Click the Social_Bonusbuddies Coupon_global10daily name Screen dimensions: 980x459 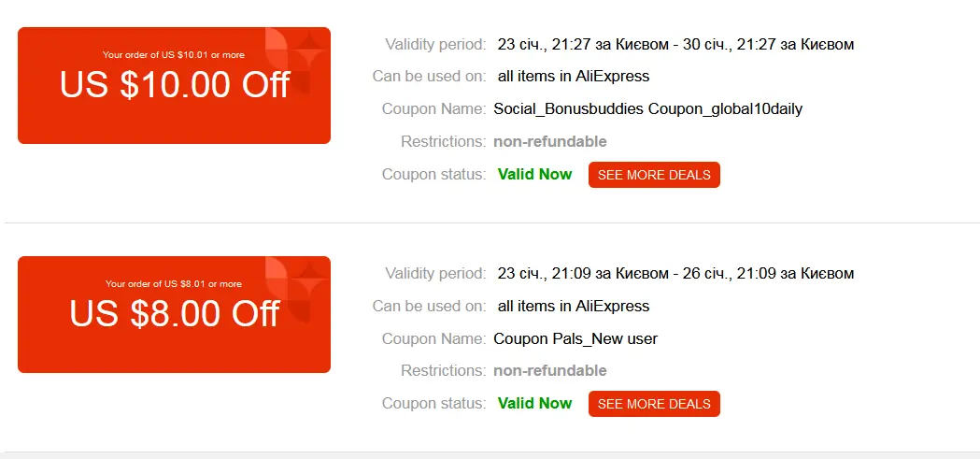tap(648, 109)
